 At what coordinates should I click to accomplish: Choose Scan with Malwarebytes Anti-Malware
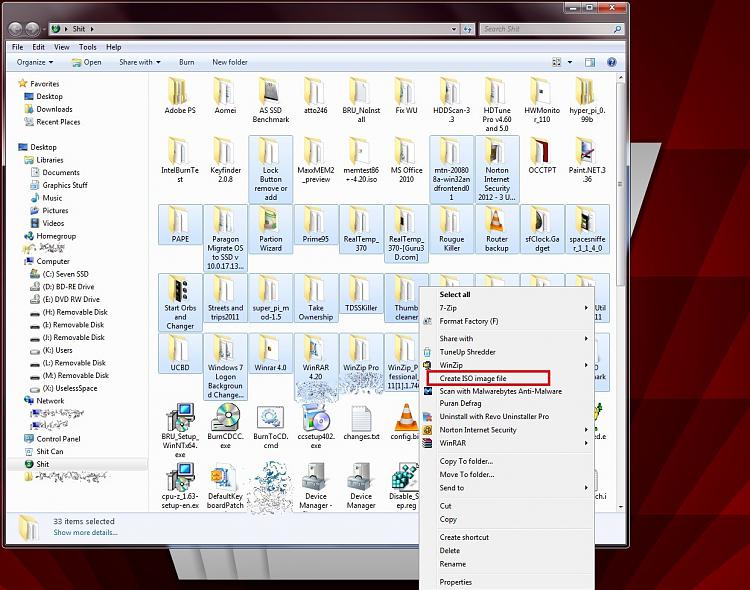tap(507, 391)
